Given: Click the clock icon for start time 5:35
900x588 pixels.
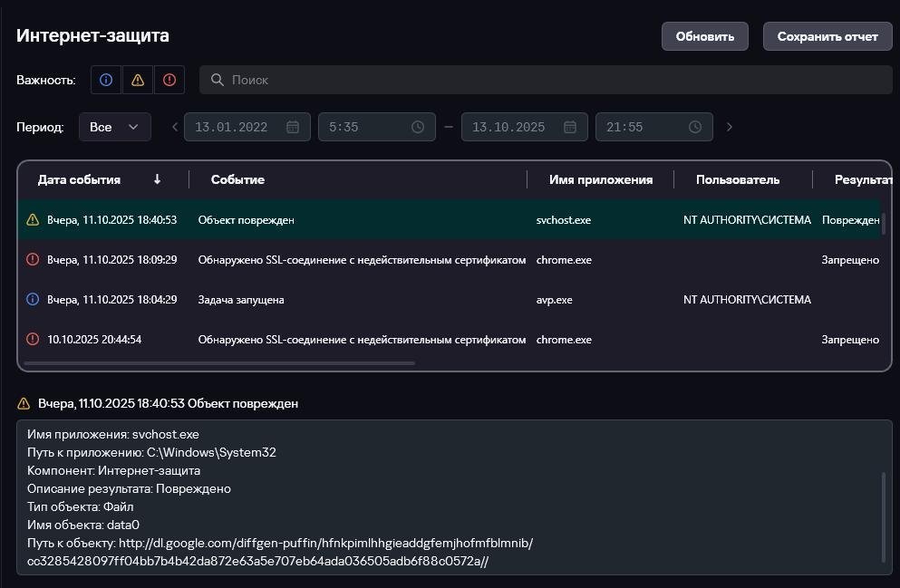Looking at the screenshot, I should 418,127.
